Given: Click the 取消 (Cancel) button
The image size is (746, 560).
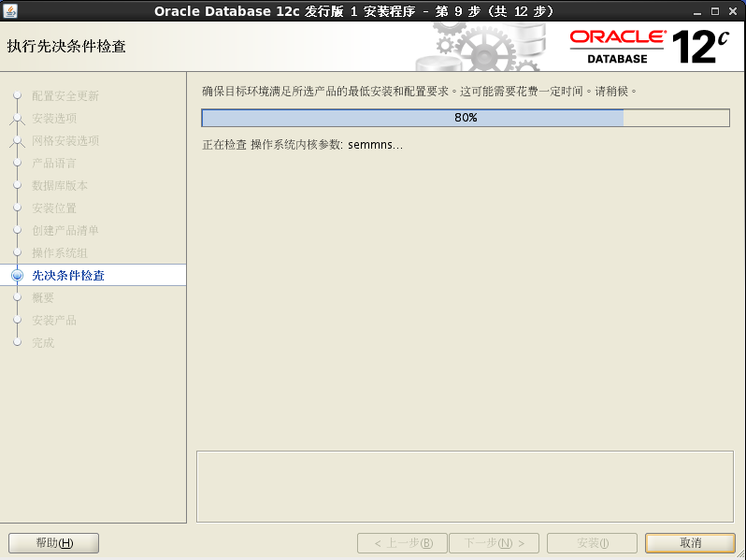Looking at the screenshot, I should tap(690, 543).
